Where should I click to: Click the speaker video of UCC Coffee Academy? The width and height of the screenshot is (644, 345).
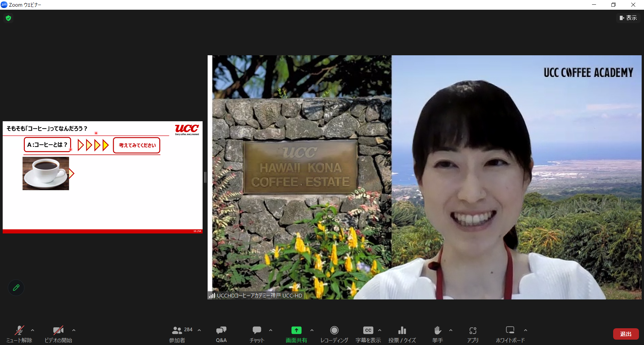click(424, 177)
